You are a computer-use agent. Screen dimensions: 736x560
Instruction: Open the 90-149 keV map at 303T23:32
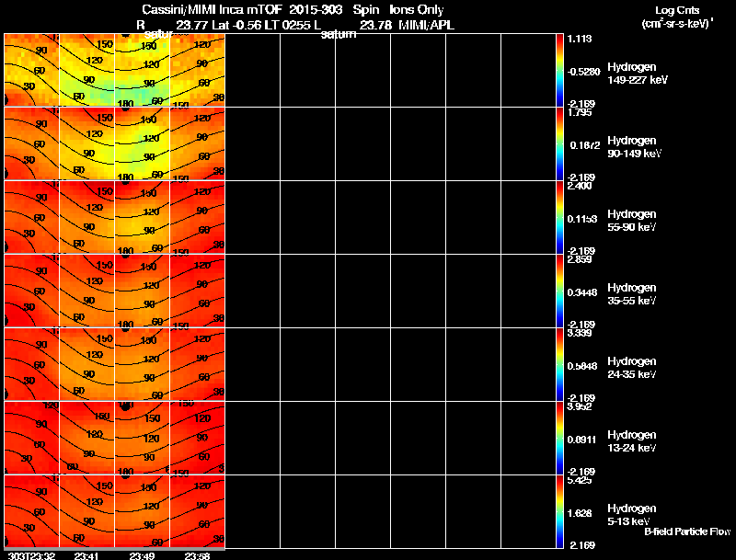pyautogui.click(x=31, y=143)
